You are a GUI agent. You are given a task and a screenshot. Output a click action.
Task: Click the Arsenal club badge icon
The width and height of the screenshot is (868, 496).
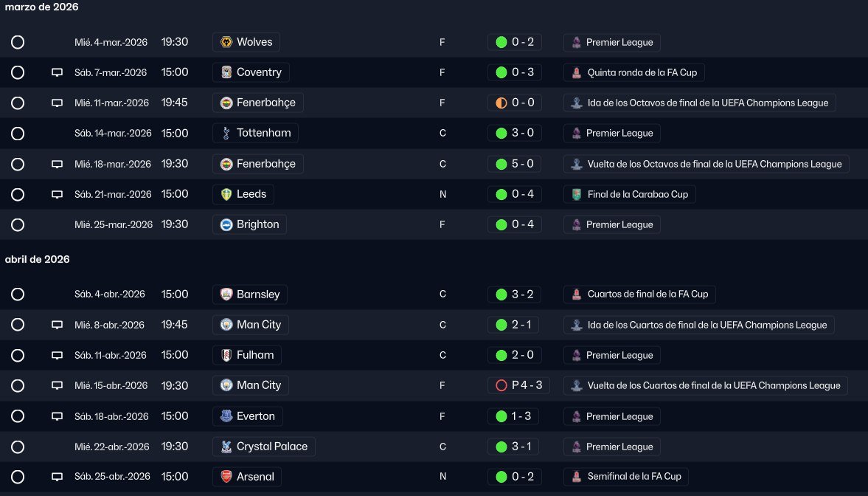226,477
